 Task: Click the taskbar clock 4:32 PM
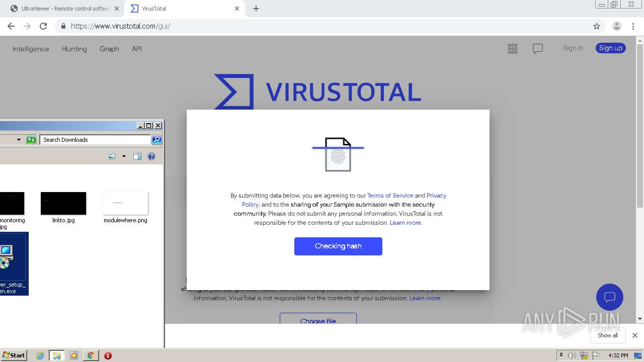(618, 355)
